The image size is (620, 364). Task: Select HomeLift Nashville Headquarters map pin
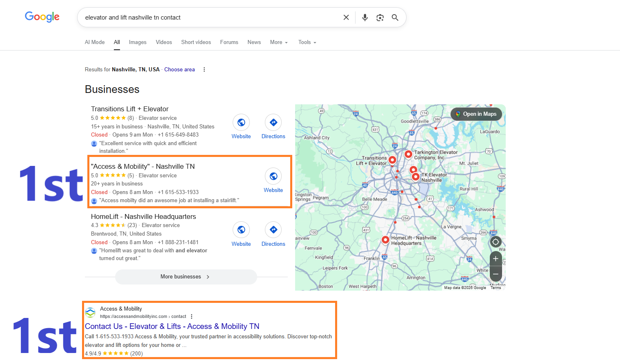(385, 240)
